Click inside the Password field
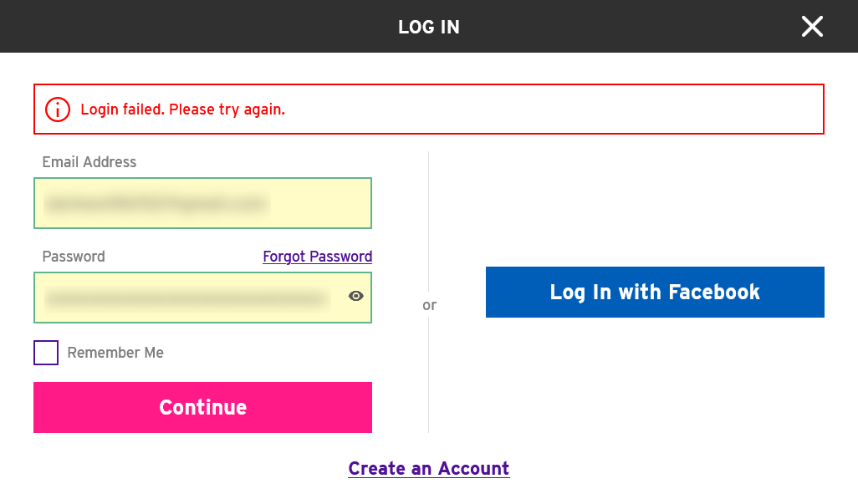 click(x=184, y=298)
